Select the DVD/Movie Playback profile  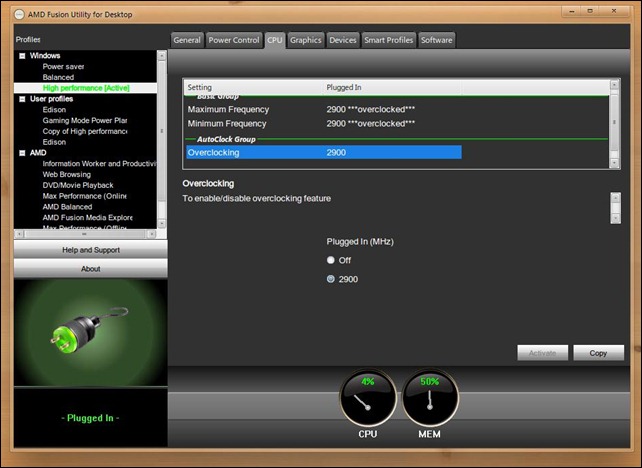pyautogui.click(x=78, y=185)
